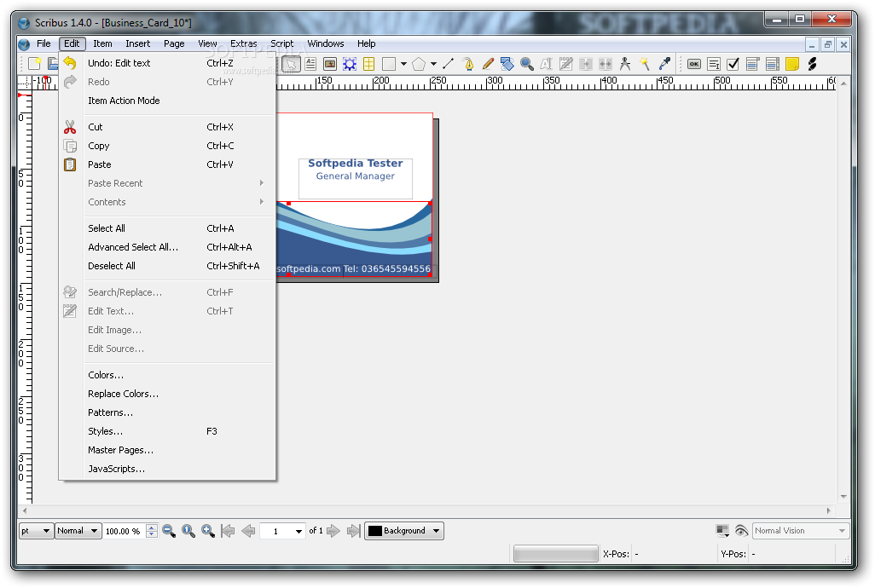Open Master Pages... from Edit menu
The height and width of the screenshot is (588, 875).
[167, 450]
